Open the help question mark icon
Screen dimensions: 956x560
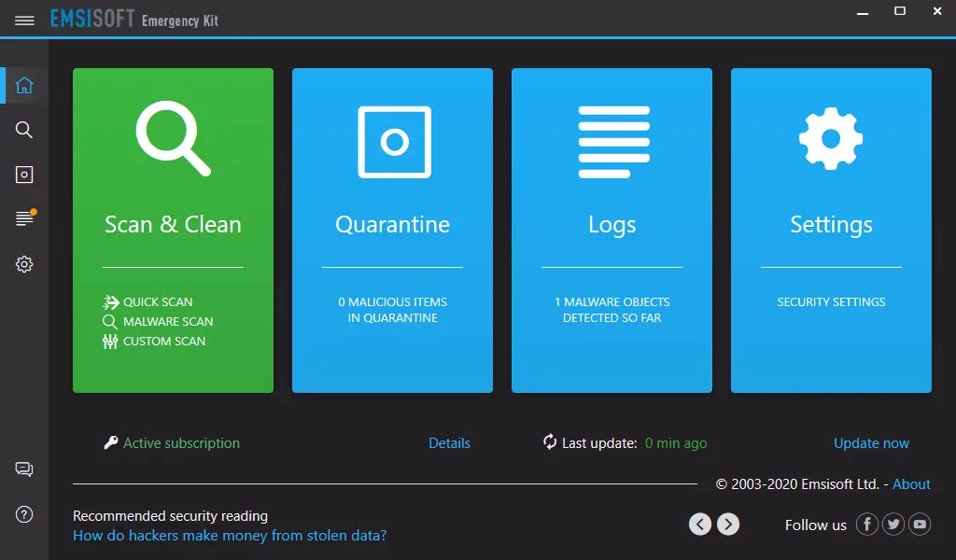point(24,515)
